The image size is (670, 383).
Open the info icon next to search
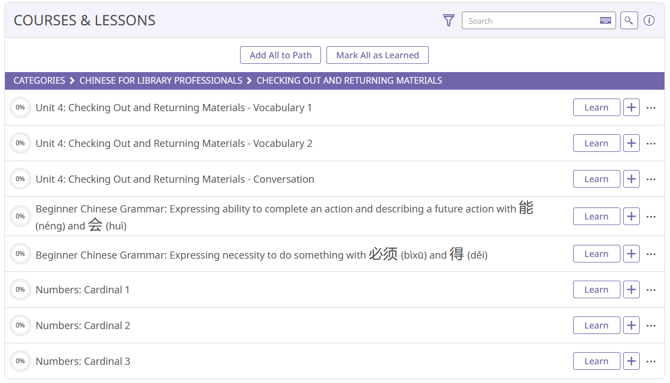(649, 20)
